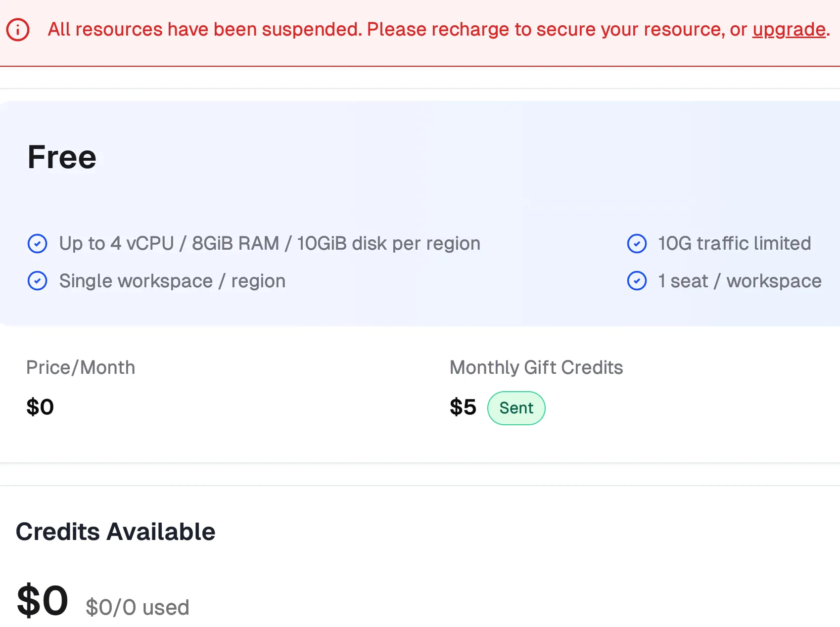Click the "1 seat / workspace" feature text

point(740,281)
